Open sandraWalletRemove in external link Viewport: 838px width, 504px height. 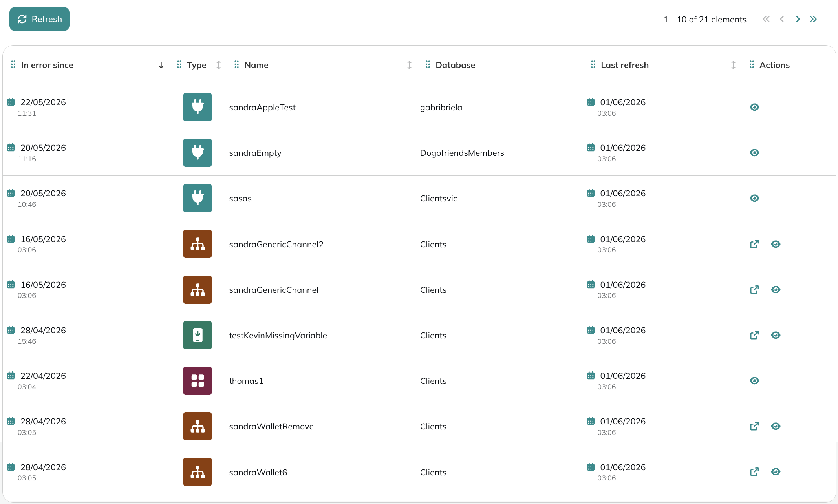tap(754, 426)
